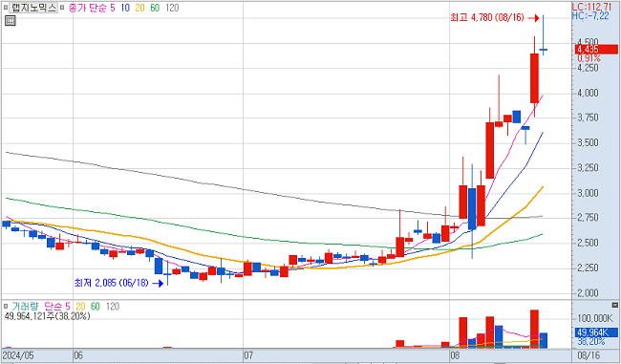
Task: Click the LC:112.71 value
Action: (x=591, y=7)
